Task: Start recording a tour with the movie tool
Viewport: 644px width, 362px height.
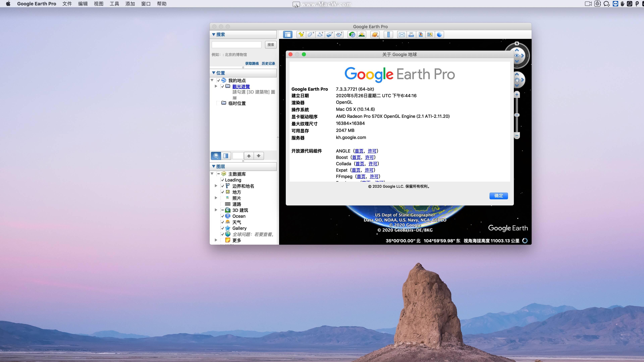Action: pyautogui.click(x=339, y=35)
